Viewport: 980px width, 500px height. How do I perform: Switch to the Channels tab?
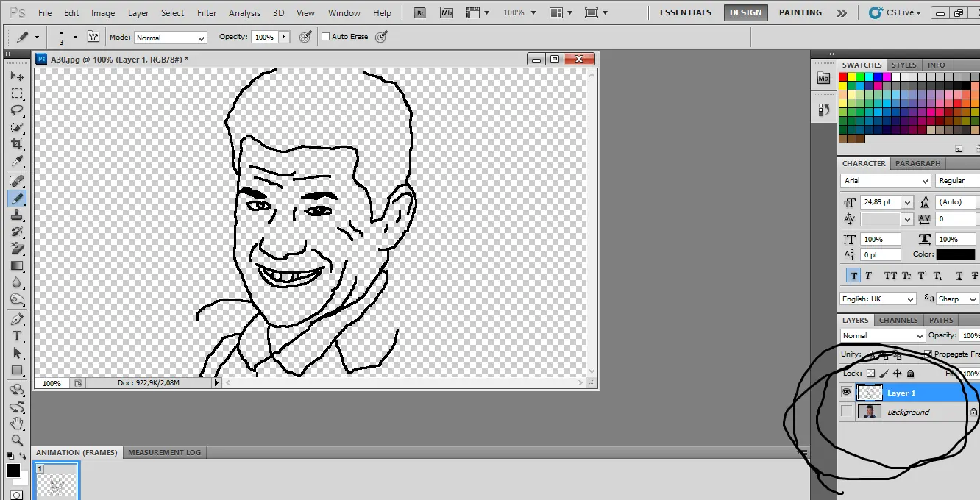click(898, 320)
